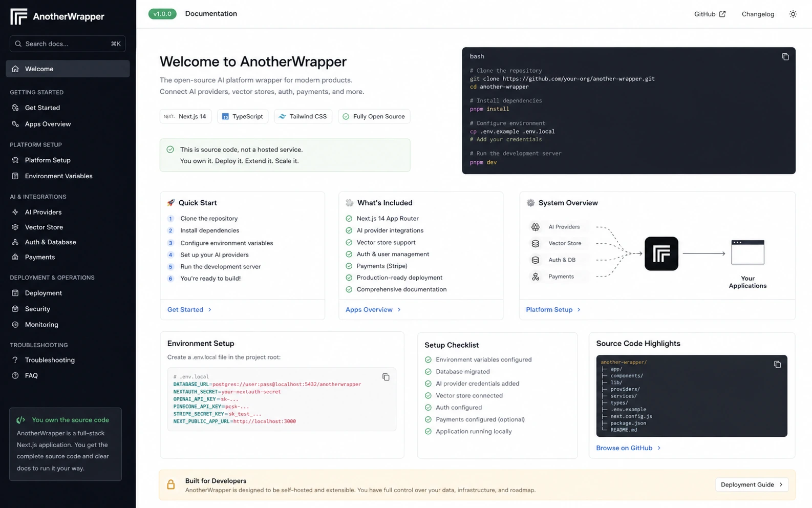Click the search magnifier icon in the sidebar
This screenshot has width=812, height=508.
point(18,44)
